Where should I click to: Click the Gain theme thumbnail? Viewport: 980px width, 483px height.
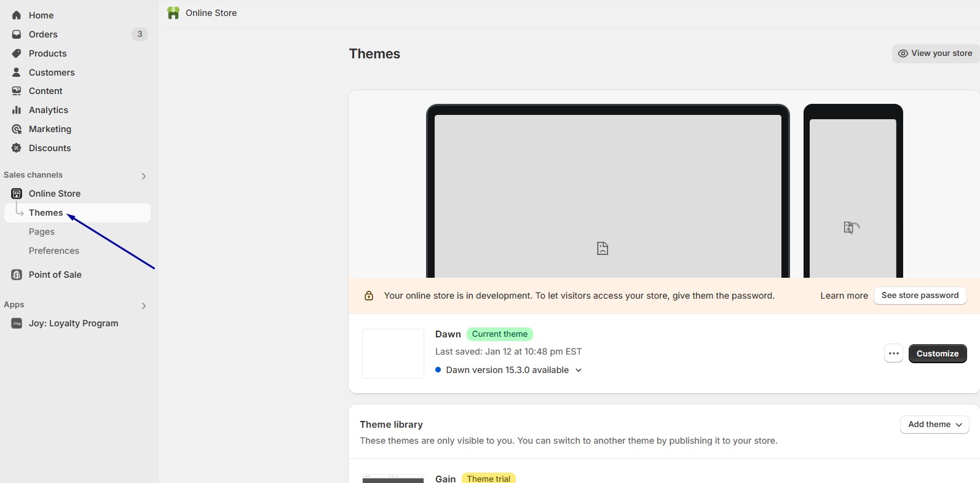393,479
